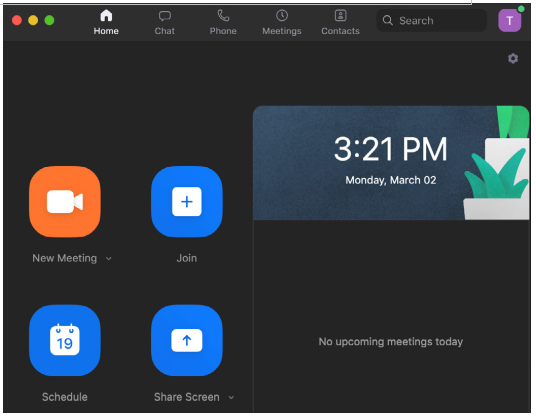Click the Monday, March 02 date

391,180
